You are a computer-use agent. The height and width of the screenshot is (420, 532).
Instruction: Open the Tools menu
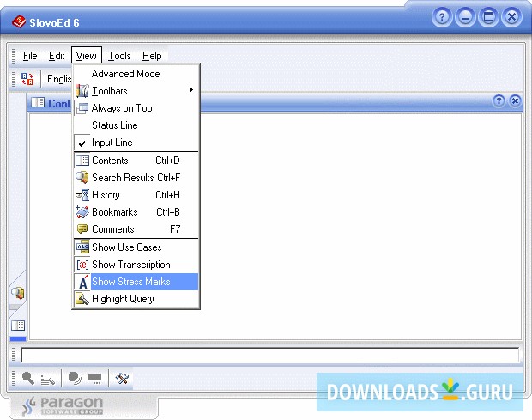coord(119,56)
